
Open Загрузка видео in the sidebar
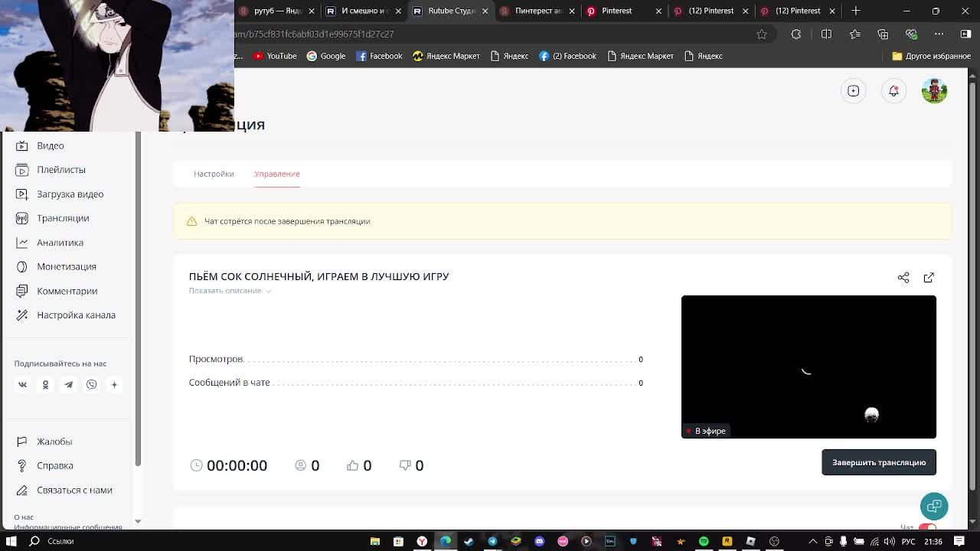point(70,194)
